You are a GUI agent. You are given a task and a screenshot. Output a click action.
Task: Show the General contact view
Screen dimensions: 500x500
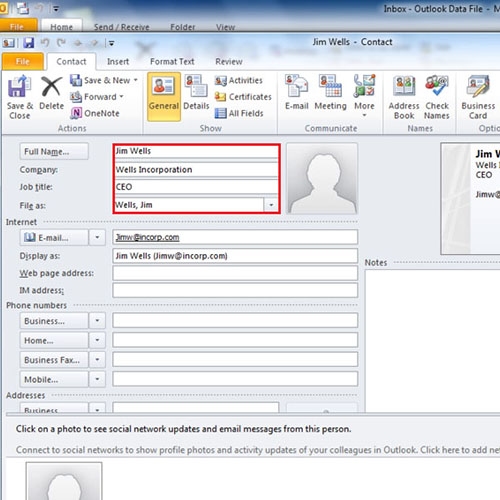(164, 96)
